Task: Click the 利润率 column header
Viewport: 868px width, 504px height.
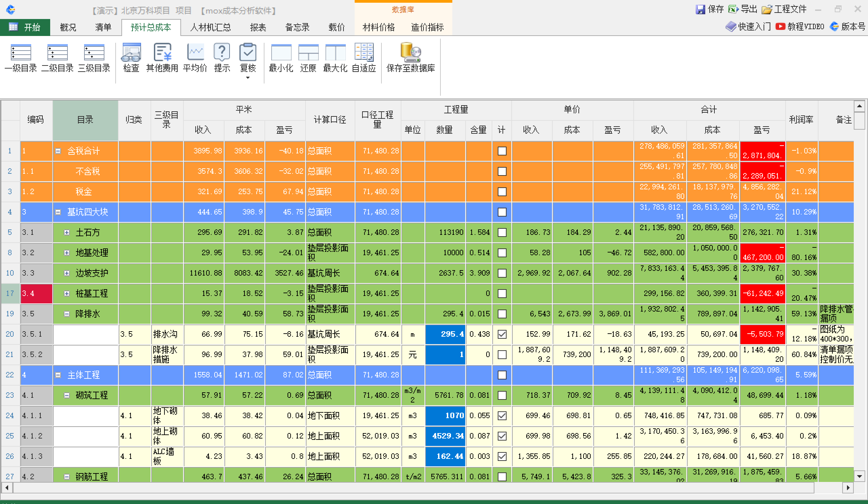Action: point(801,120)
